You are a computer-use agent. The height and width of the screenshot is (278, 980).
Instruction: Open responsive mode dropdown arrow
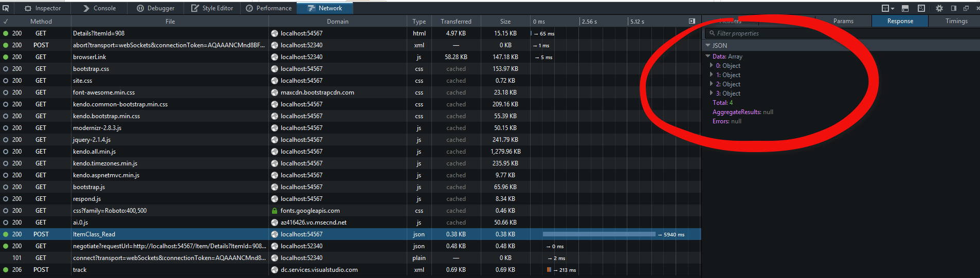click(x=892, y=9)
